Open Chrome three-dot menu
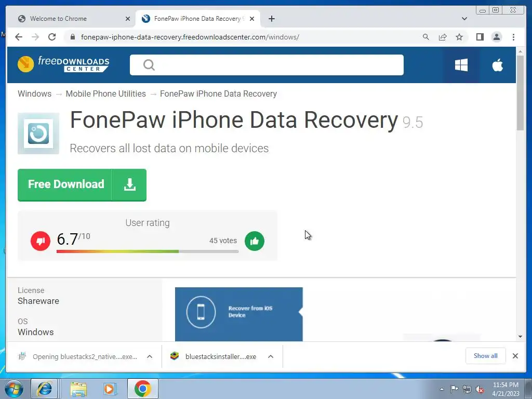Image resolution: width=532 pixels, height=399 pixels. click(513, 37)
